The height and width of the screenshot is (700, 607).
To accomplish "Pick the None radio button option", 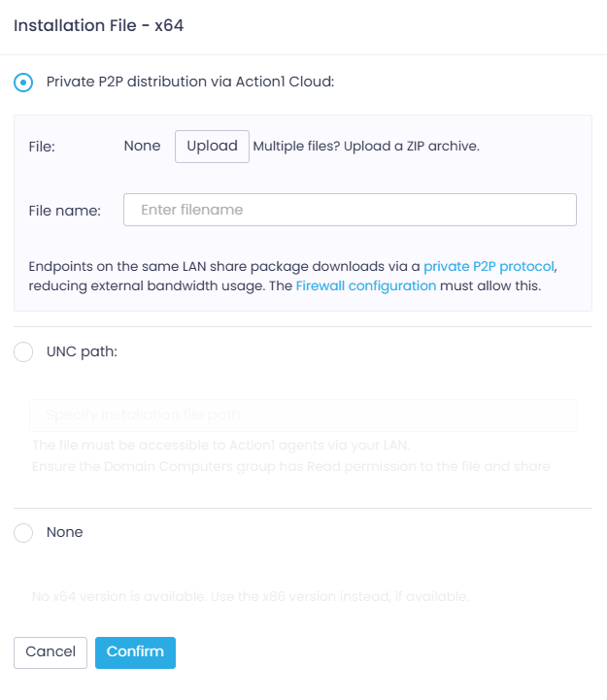I will click(24, 533).
